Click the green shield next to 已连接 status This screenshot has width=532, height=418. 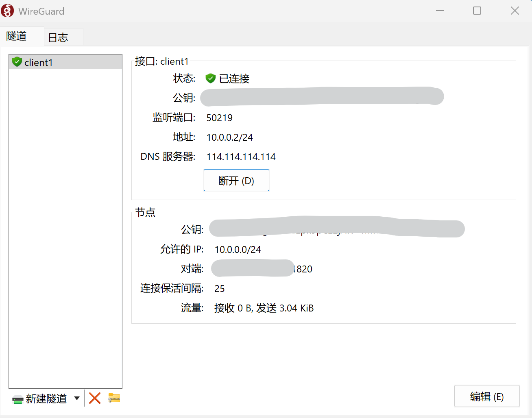[210, 78]
